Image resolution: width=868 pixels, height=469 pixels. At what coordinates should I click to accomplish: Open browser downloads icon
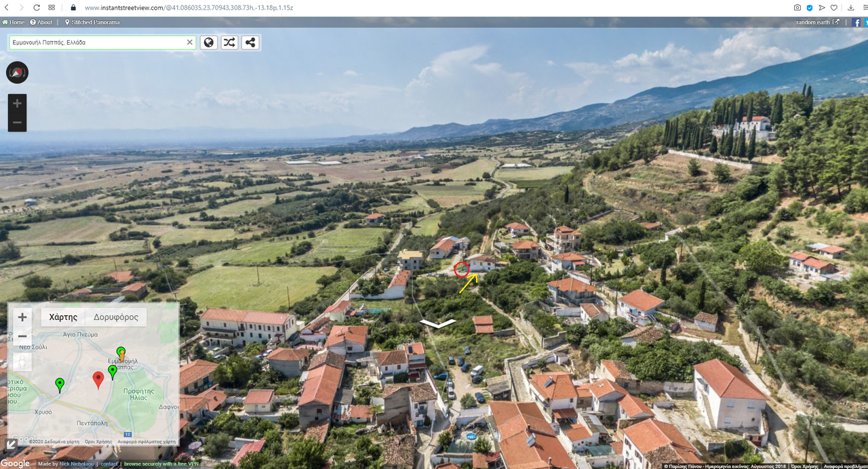coord(851,7)
